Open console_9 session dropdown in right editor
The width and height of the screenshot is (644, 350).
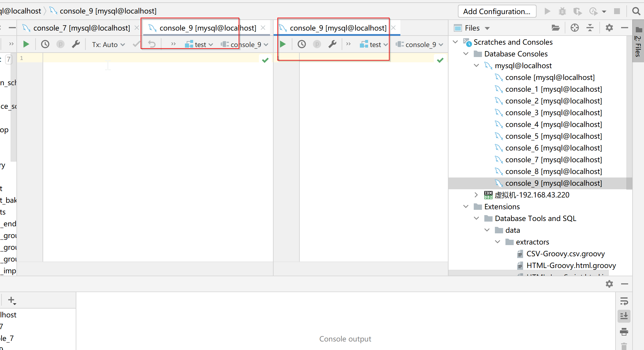[x=419, y=45]
